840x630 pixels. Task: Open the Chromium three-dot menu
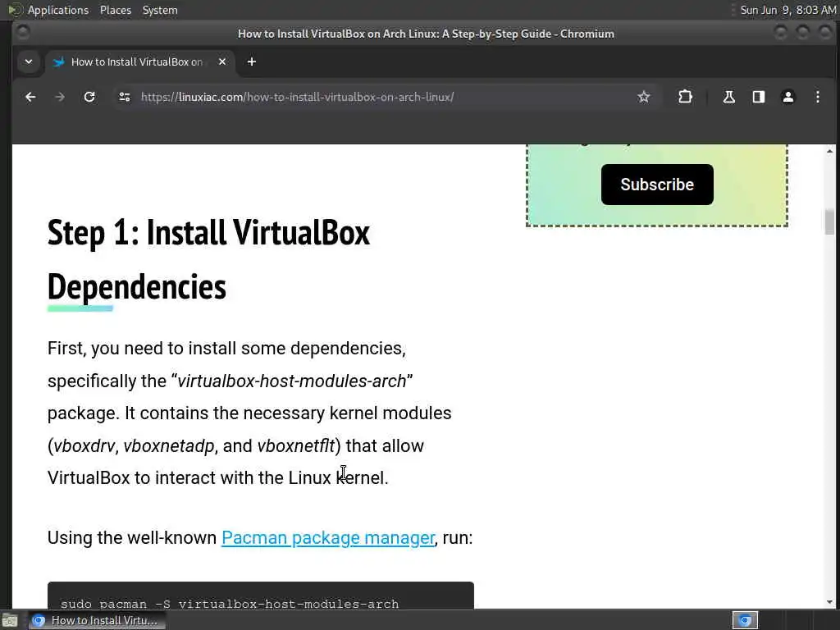[x=818, y=97]
